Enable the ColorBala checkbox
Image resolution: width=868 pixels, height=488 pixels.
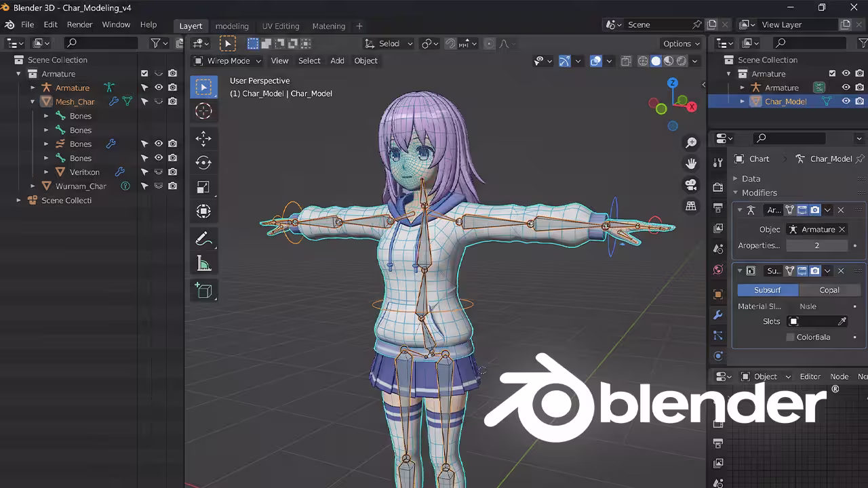[790, 337]
